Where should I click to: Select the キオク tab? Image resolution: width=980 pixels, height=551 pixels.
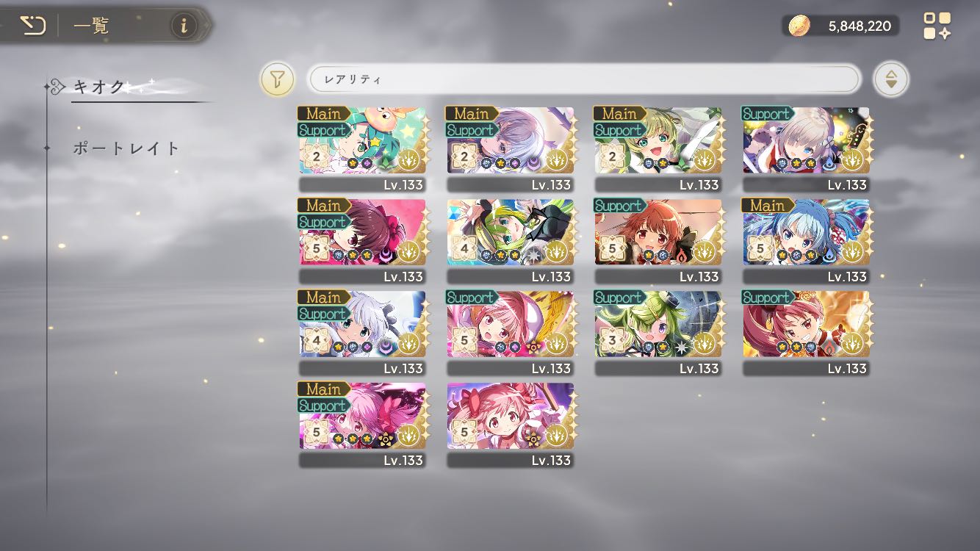(x=99, y=87)
